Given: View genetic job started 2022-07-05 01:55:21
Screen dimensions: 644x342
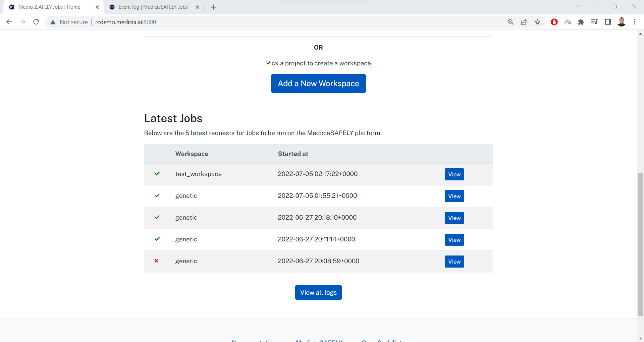Looking at the screenshot, I should [x=454, y=196].
